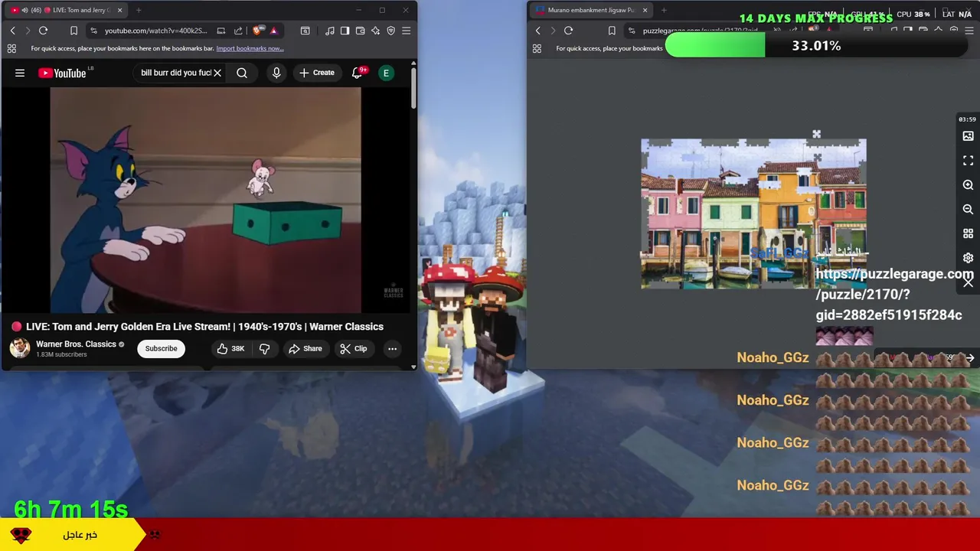Click the Murano jigsaw puzzle image
The height and width of the screenshot is (551, 980).
point(753,214)
